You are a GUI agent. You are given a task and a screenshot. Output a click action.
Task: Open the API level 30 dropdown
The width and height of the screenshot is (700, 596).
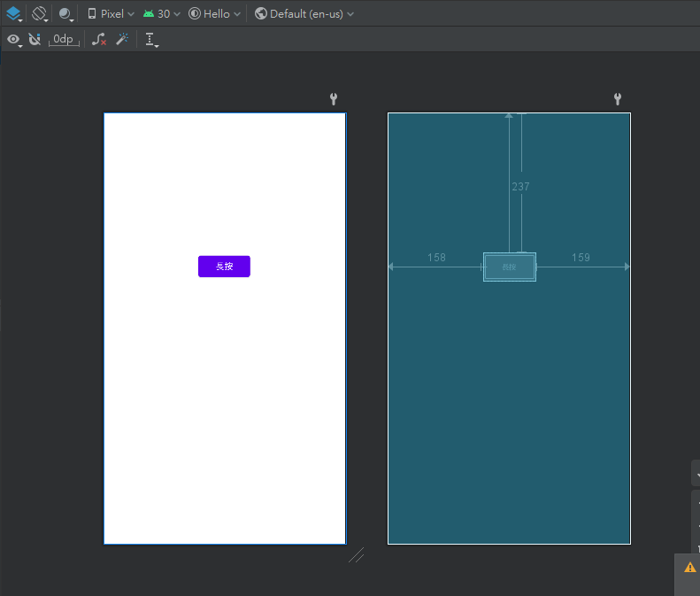(x=161, y=13)
